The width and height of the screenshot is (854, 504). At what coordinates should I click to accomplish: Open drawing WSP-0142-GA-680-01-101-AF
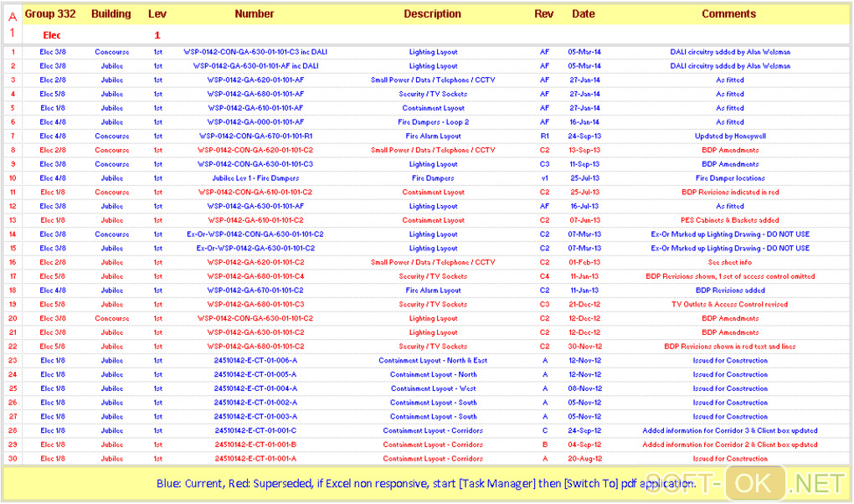click(x=255, y=95)
